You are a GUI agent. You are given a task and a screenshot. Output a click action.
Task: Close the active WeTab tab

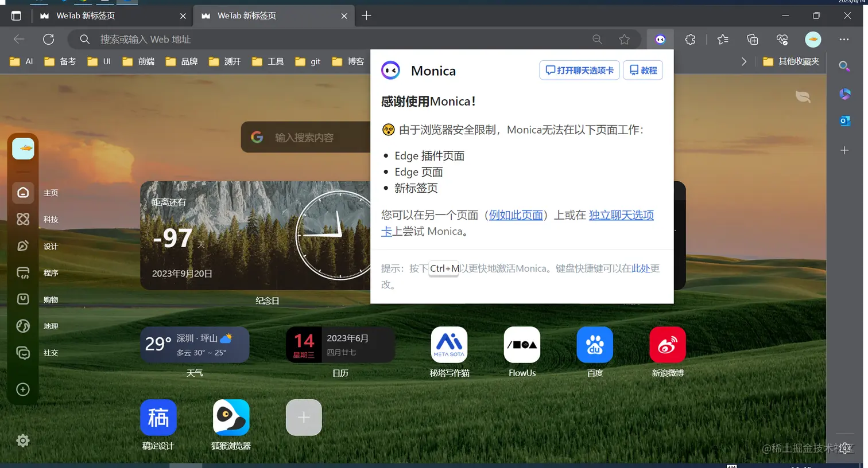coord(344,16)
